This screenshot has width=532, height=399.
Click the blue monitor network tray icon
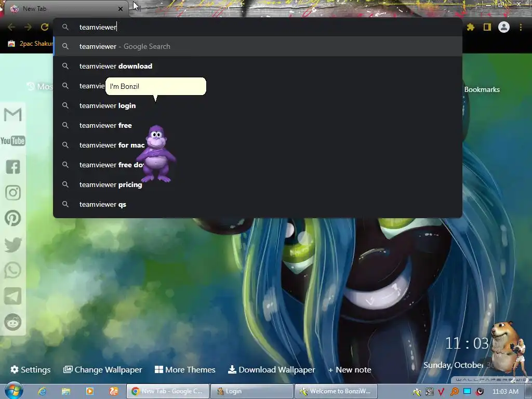click(467, 391)
